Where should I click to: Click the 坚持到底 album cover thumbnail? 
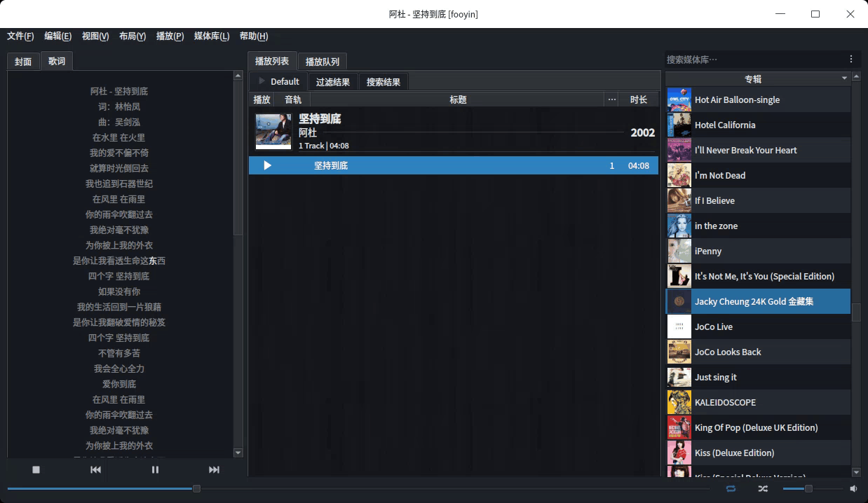[x=273, y=132]
